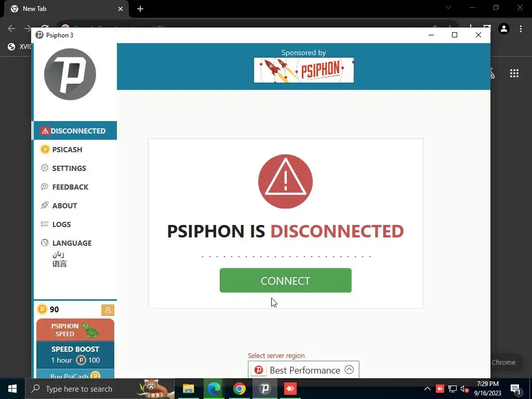The image size is (532, 399).
Task: Click the PSIPHON IS DISCONNECTED heading
Action: point(285,231)
